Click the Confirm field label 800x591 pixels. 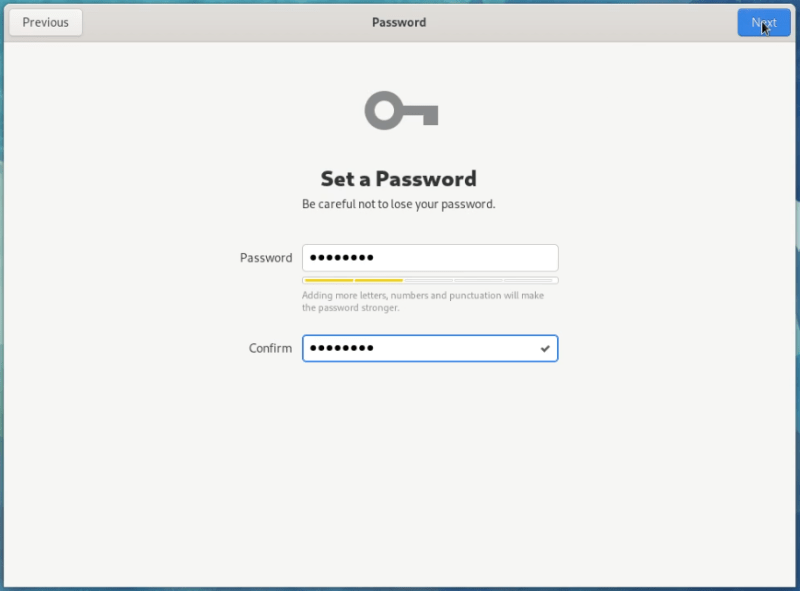click(x=269, y=348)
